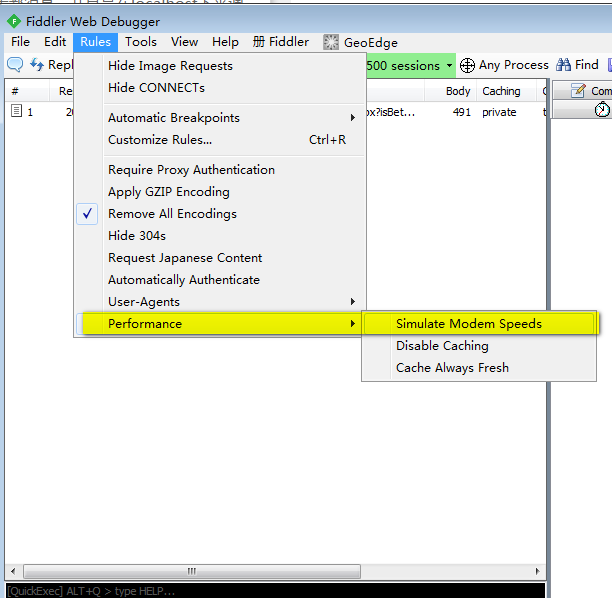
Task: Click the Find binoculars icon
Action: pos(563,64)
